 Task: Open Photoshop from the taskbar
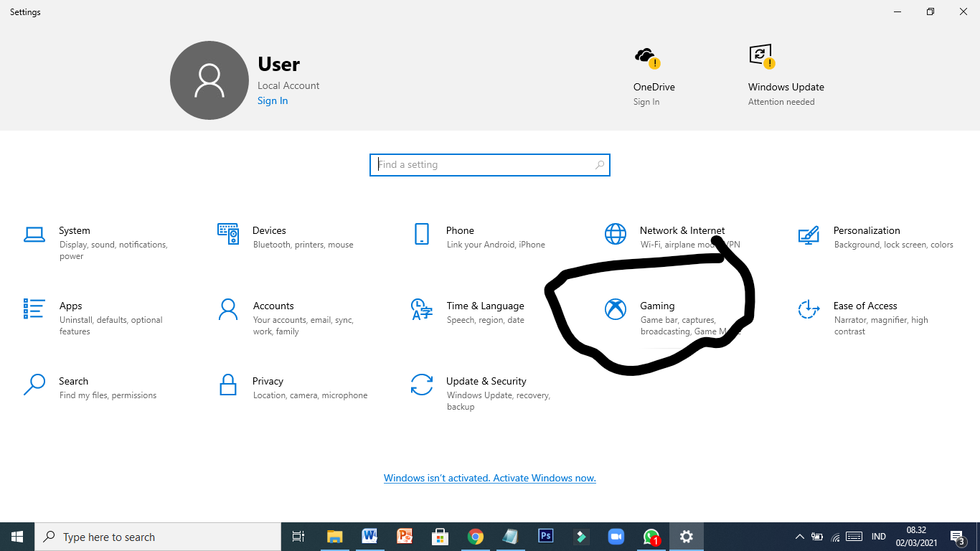pyautogui.click(x=545, y=536)
